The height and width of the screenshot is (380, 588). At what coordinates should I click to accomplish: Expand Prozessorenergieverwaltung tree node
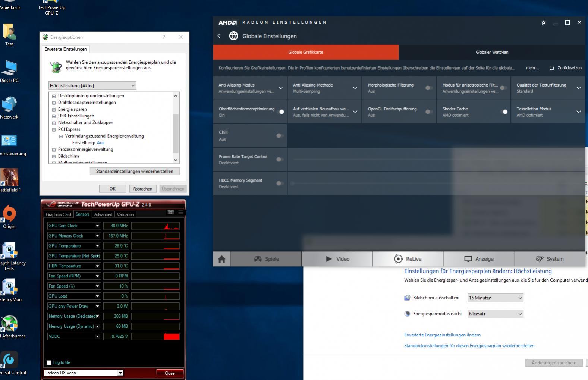54,150
